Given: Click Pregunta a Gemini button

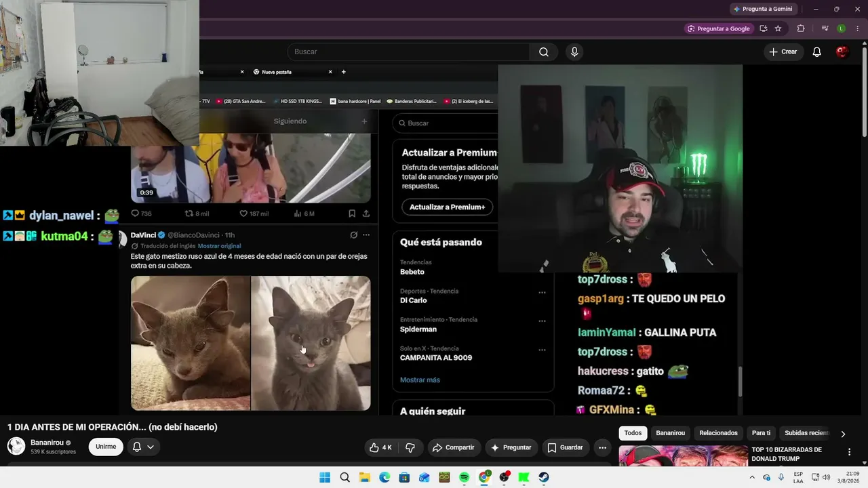Looking at the screenshot, I should click(762, 9).
